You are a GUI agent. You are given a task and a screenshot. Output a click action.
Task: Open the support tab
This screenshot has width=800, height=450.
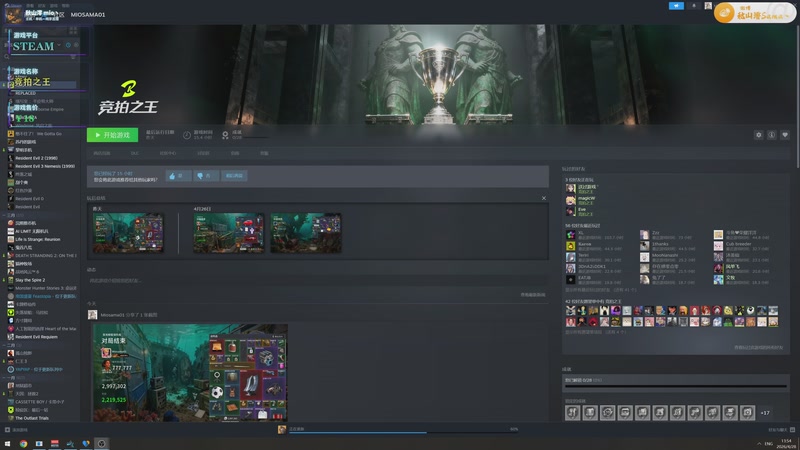tap(264, 153)
